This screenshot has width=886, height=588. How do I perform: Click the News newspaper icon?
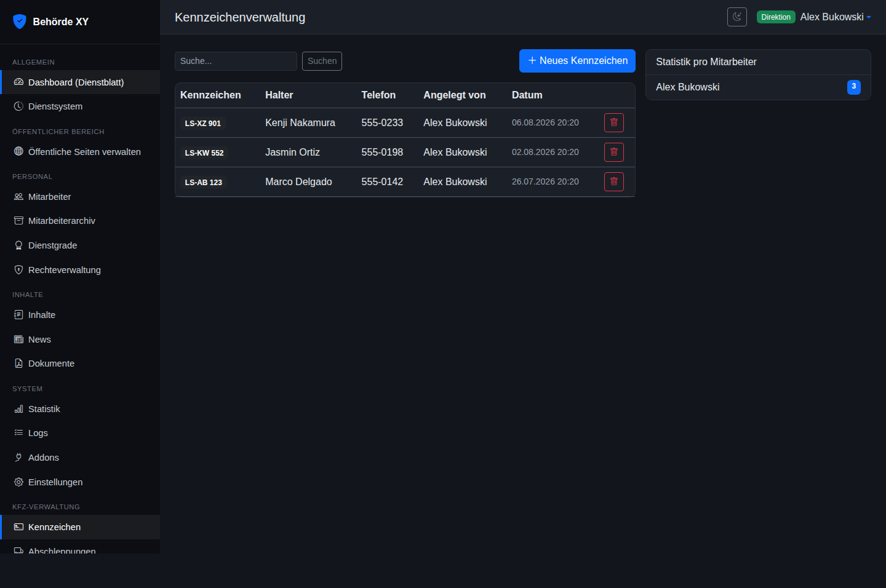point(18,340)
